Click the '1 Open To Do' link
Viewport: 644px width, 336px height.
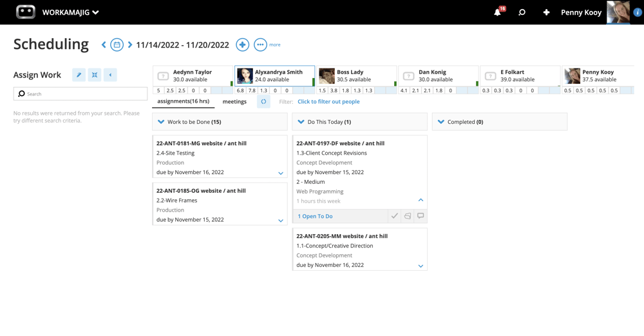tap(315, 216)
